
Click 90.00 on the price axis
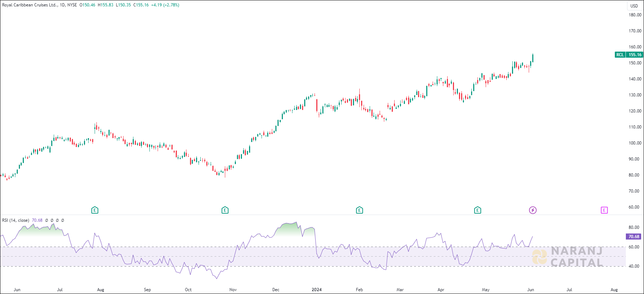[x=634, y=159]
